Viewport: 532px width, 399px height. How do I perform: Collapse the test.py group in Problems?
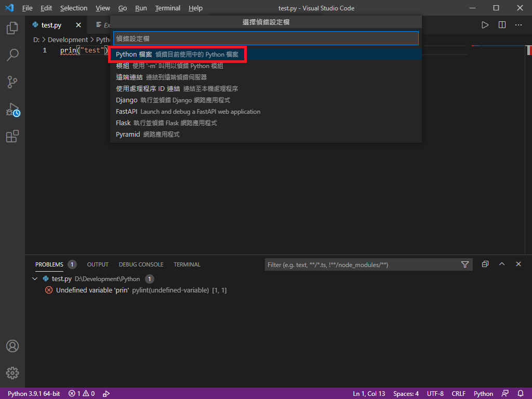tap(35, 279)
